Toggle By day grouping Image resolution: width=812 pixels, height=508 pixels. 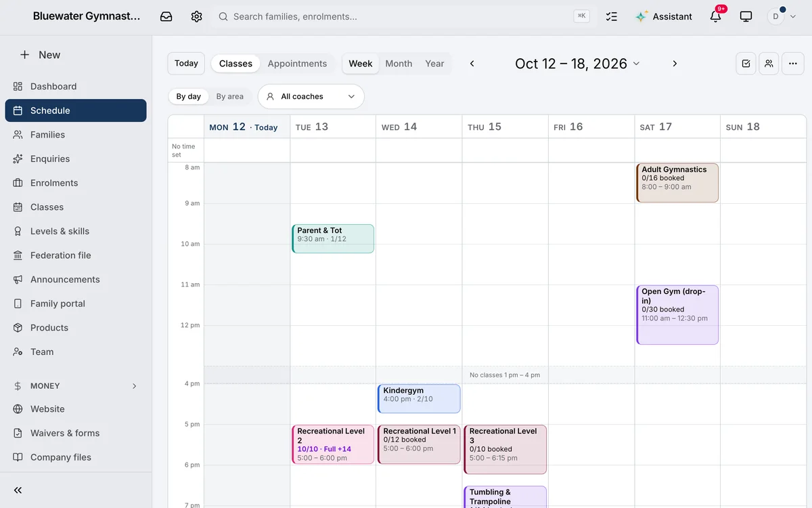tap(188, 96)
